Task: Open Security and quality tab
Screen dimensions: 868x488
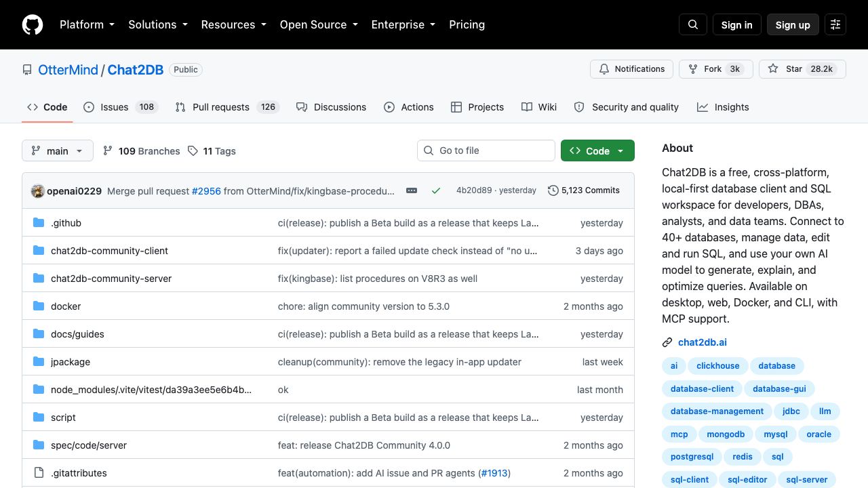Action: click(x=626, y=107)
